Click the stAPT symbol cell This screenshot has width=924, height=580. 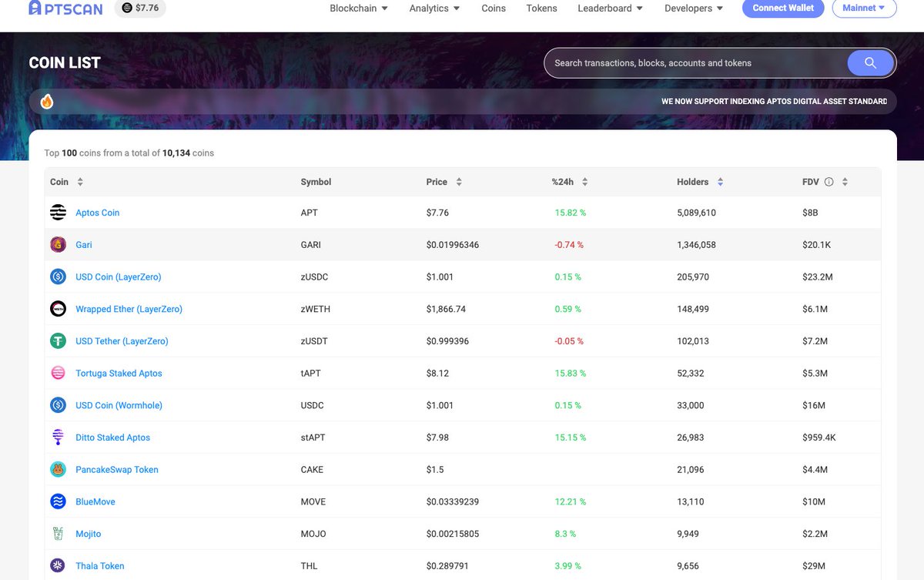(x=313, y=438)
